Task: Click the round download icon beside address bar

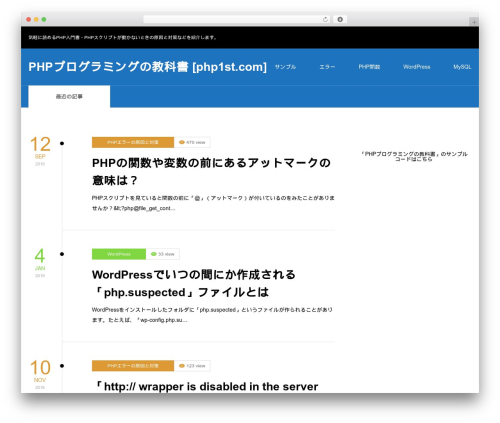Action: [x=340, y=19]
